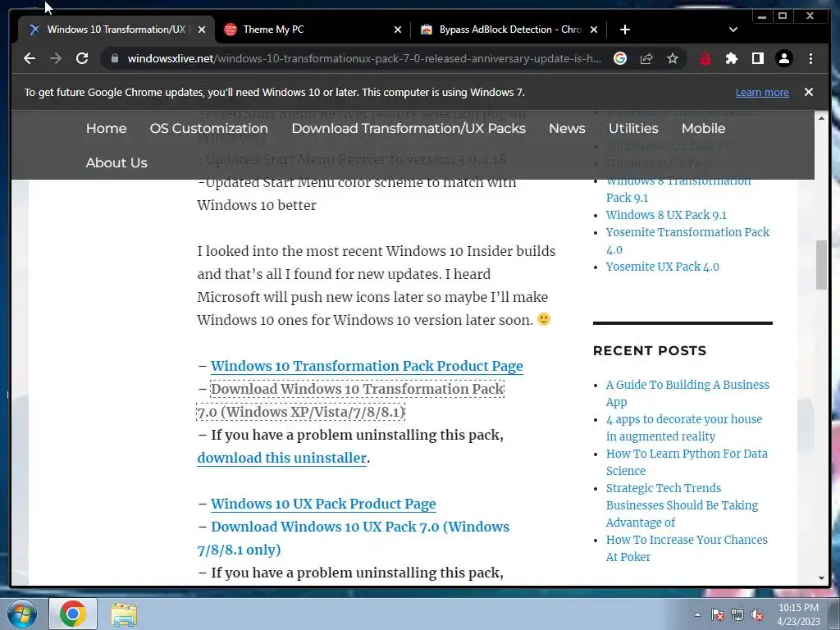Image resolution: width=840 pixels, height=630 pixels.
Task: Click the share page icon
Action: (x=646, y=58)
